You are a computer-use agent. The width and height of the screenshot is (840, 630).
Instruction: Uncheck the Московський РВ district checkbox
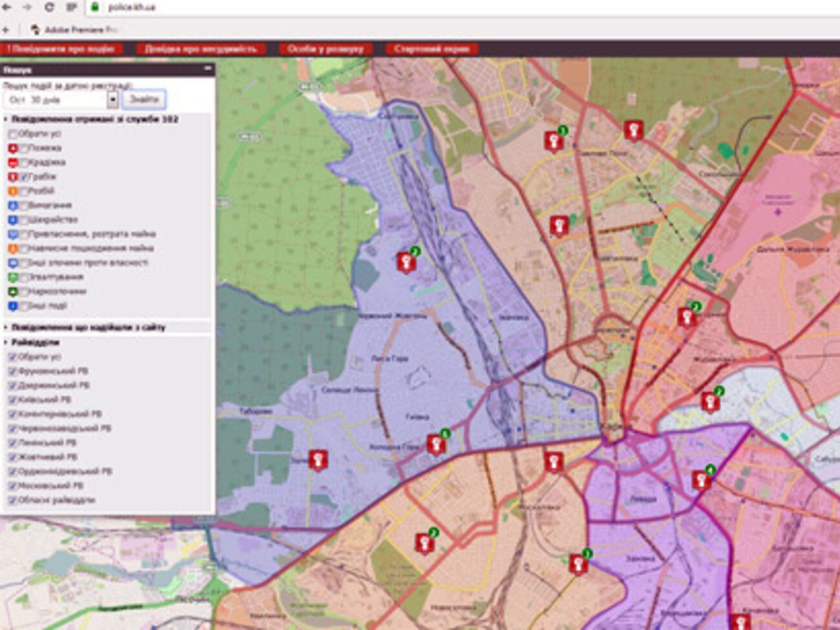(12, 486)
